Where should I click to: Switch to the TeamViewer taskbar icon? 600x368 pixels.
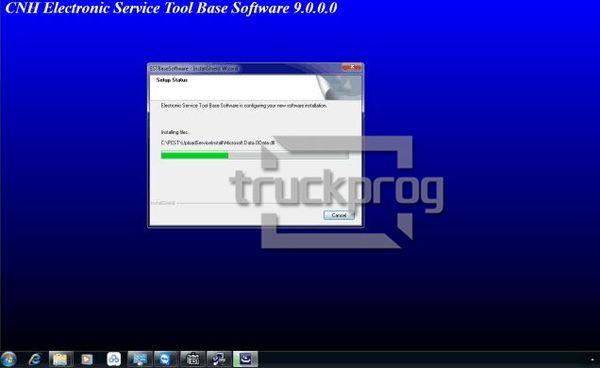[166, 359]
